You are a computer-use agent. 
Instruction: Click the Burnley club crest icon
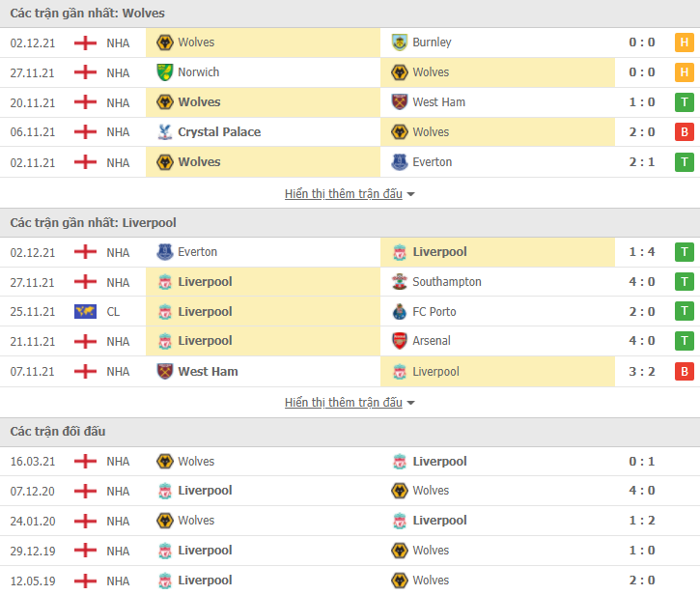click(399, 42)
